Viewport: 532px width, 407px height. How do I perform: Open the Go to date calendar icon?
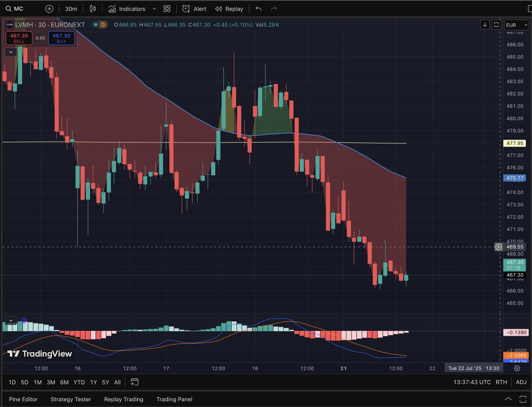coord(135,382)
